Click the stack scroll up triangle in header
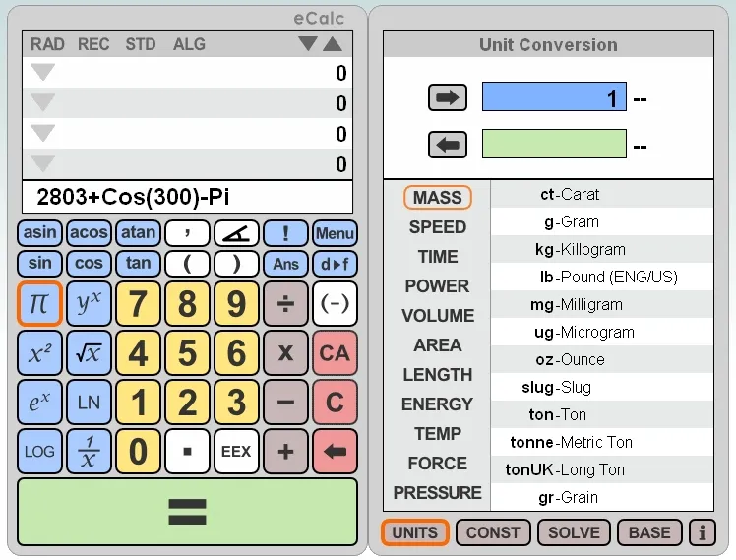The image size is (736, 560). [x=333, y=43]
